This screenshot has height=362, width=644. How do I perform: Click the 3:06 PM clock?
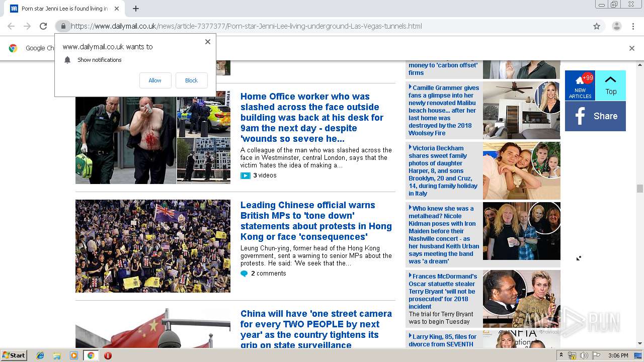pyautogui.click(x=618, y=355)
